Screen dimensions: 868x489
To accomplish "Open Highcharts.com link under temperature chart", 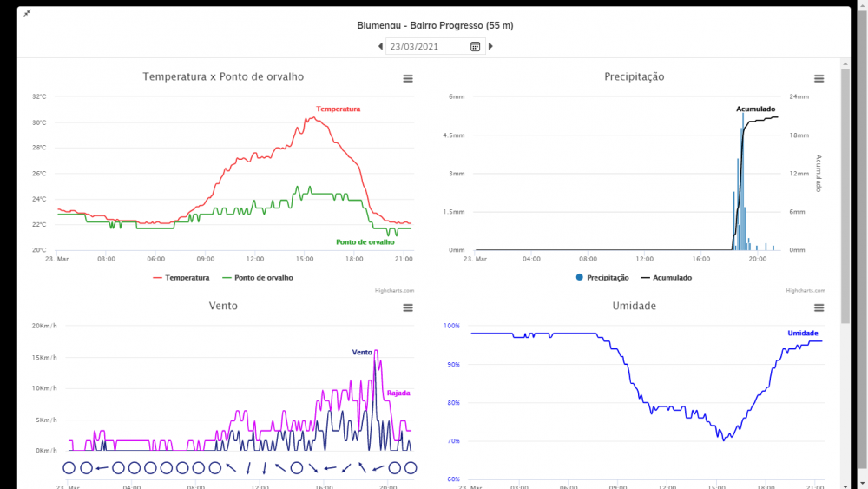I will [394, 291].
